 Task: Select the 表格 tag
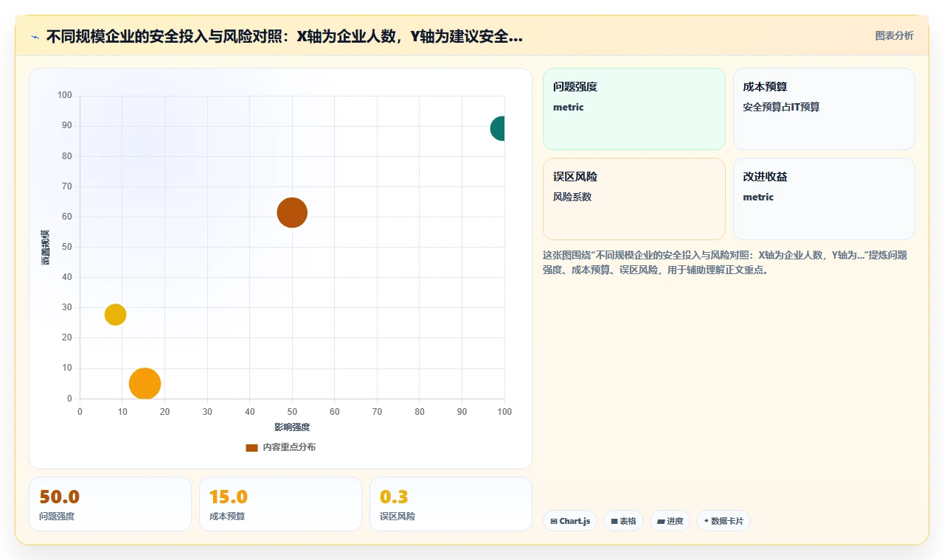pos(623,521)
